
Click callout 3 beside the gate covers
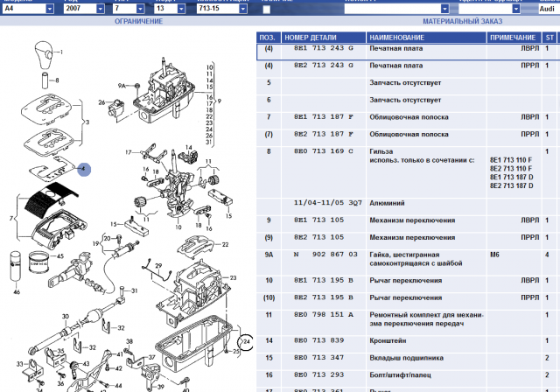87,122
